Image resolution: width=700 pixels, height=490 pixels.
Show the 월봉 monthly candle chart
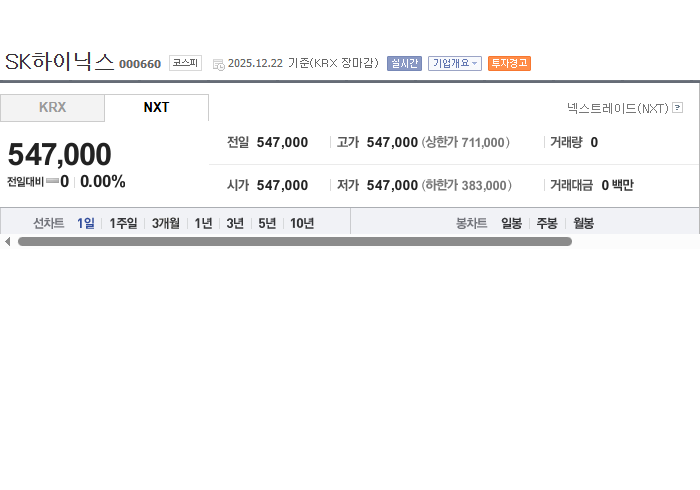(x=583, y=223)
